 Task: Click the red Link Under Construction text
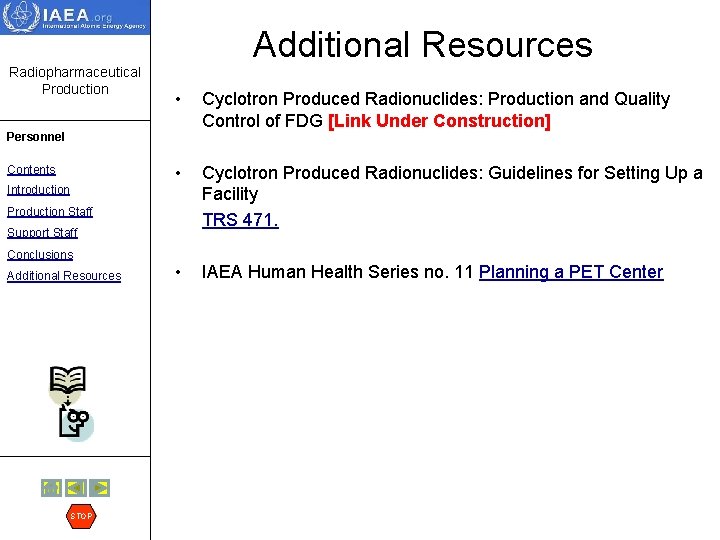[439, 121]
